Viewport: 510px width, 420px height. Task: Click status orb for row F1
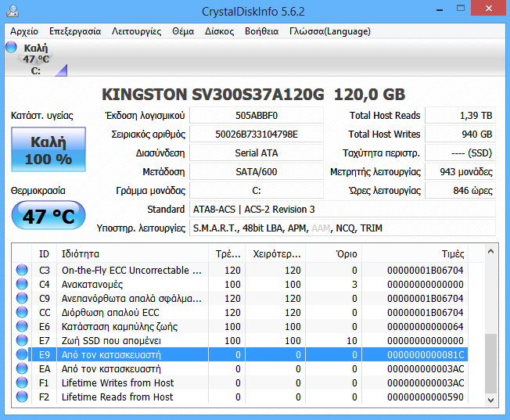click(22, 383)
